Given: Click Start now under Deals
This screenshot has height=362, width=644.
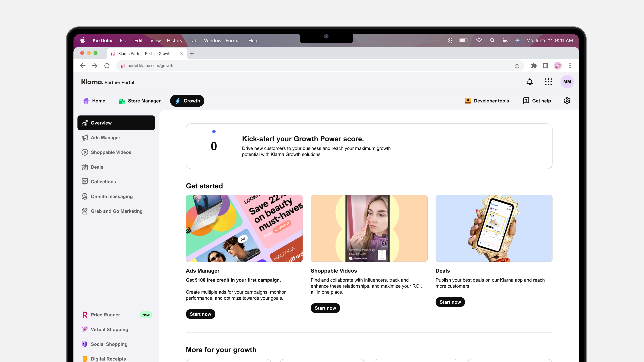Looking at the screenshot, I should [x=450, y=302].
